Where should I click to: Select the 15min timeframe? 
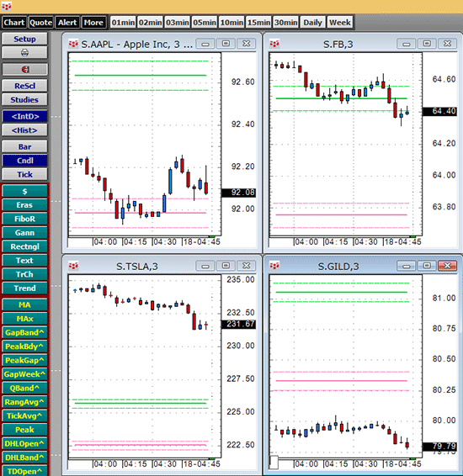point(258,23)
